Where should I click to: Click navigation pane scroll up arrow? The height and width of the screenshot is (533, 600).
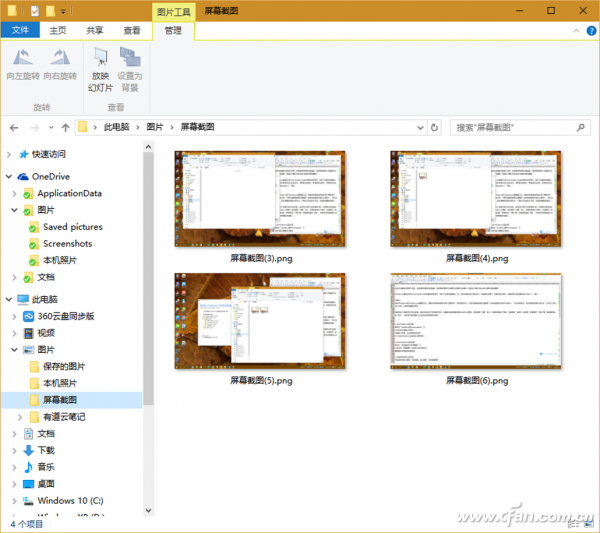coord(148,147)
